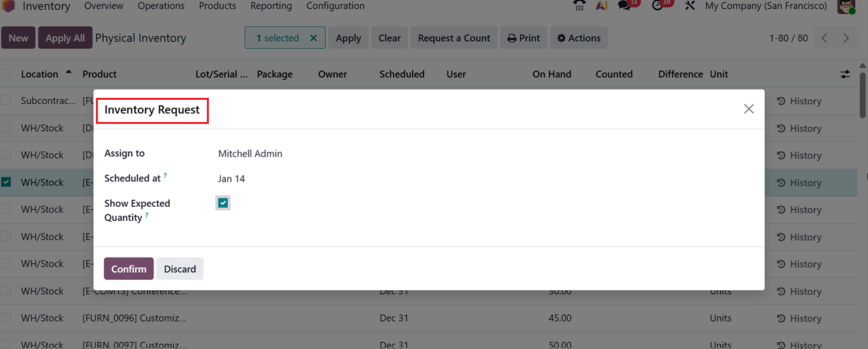The height and width of the screenshot is (349, 868).
Task: Open the Mitchell Admin user avatar
Action: [x=847, y=6]
